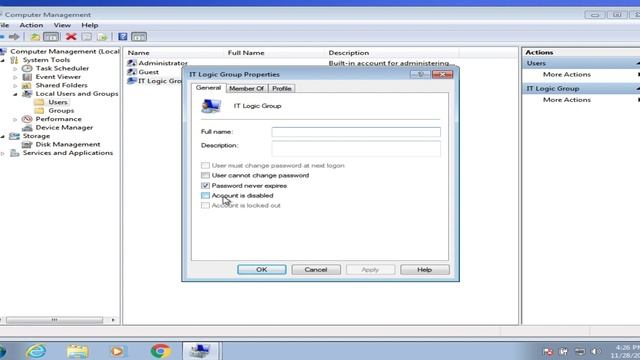Open Google Chrome from taskbar

(161, 351)
